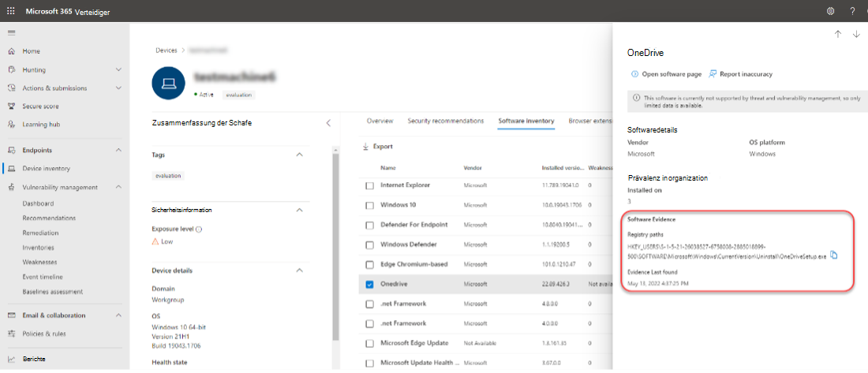The width and height of the screenshot is (868, 373).
Task: Collapse the Device details chevron
Action: 300,270
